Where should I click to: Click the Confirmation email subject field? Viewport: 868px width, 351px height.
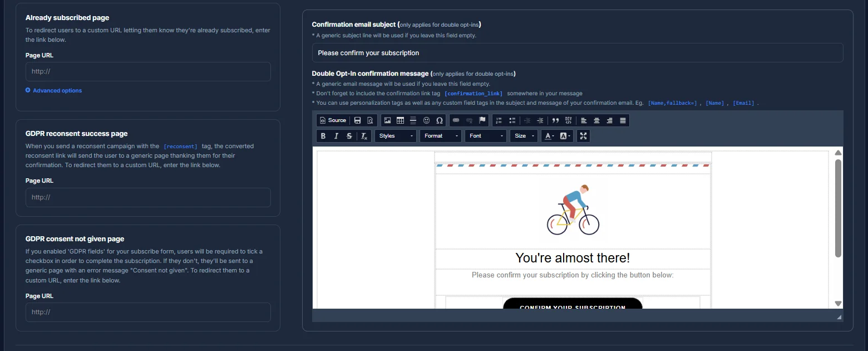[x=578, y=53]
